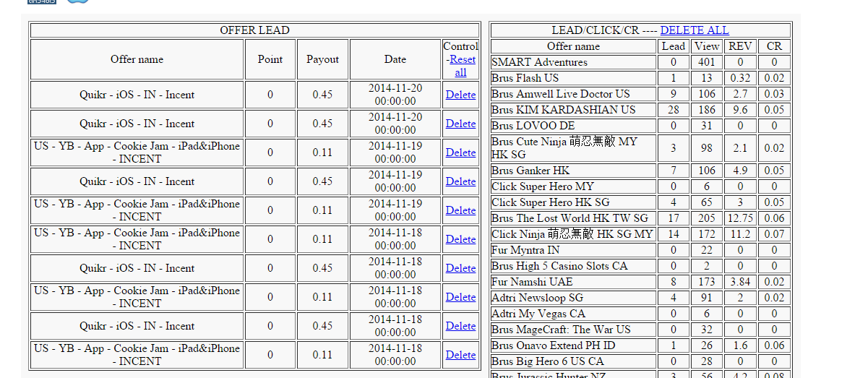The width and height of the screenshot is (868, 378).
Task: Click REV value 3.84 for Fur Namshi UAE
Action: point(740,282)
